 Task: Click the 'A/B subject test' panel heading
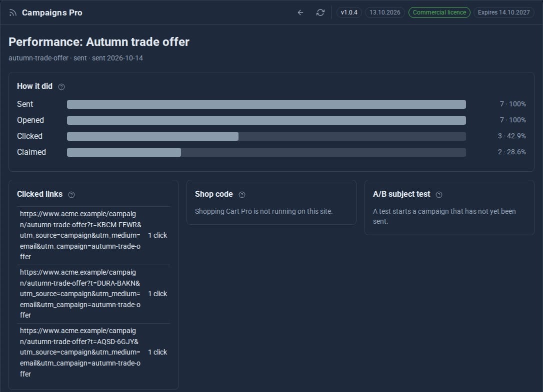[401, 194]
